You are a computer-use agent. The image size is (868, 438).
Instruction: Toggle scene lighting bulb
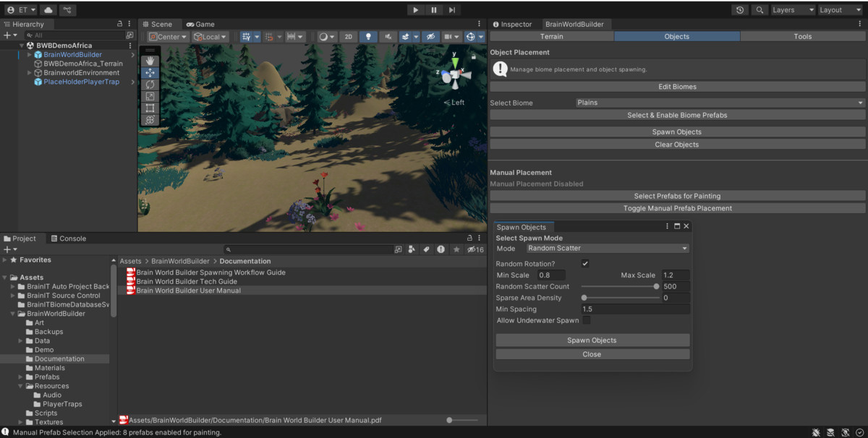click(x=369, y=36)
